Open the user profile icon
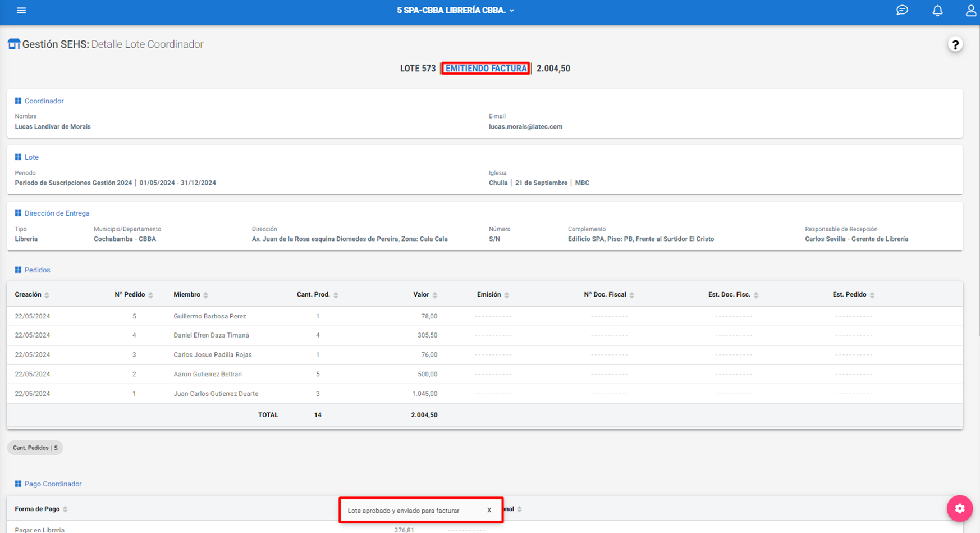Screen dimensions: 980x533 pos(970,10)
